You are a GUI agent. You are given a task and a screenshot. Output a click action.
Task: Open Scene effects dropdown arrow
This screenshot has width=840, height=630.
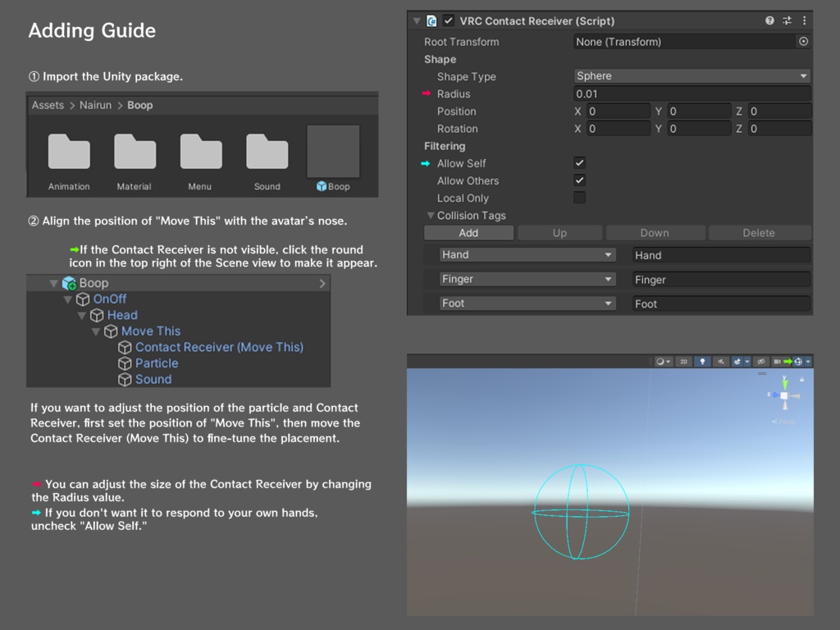[x=747, y=362]
